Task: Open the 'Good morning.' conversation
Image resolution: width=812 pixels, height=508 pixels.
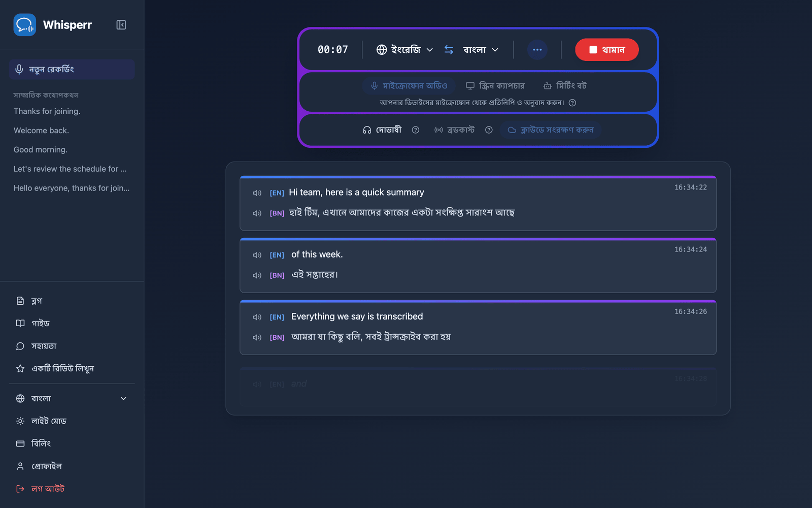Action: click(41, 150)
